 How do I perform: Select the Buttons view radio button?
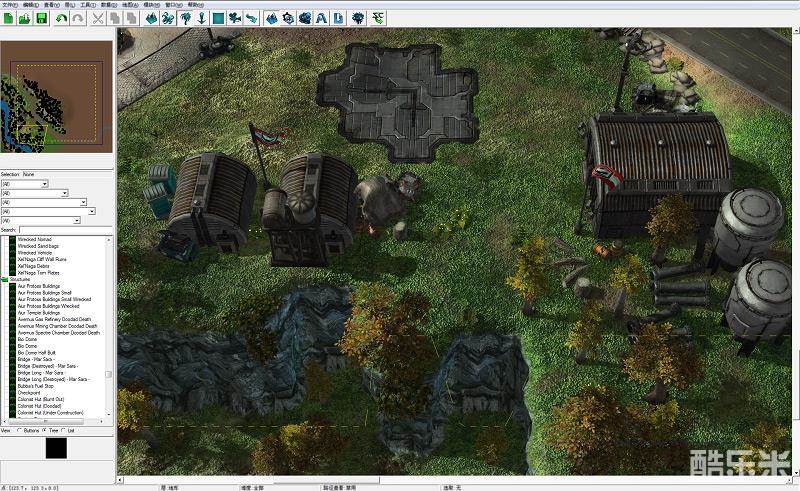coord(22,431)
